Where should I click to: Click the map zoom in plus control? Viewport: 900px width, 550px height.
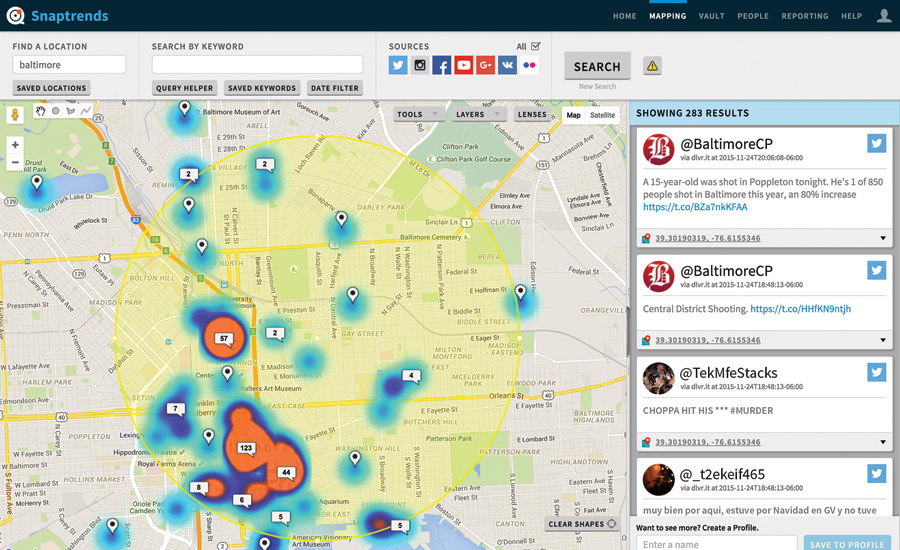point(15,145)
